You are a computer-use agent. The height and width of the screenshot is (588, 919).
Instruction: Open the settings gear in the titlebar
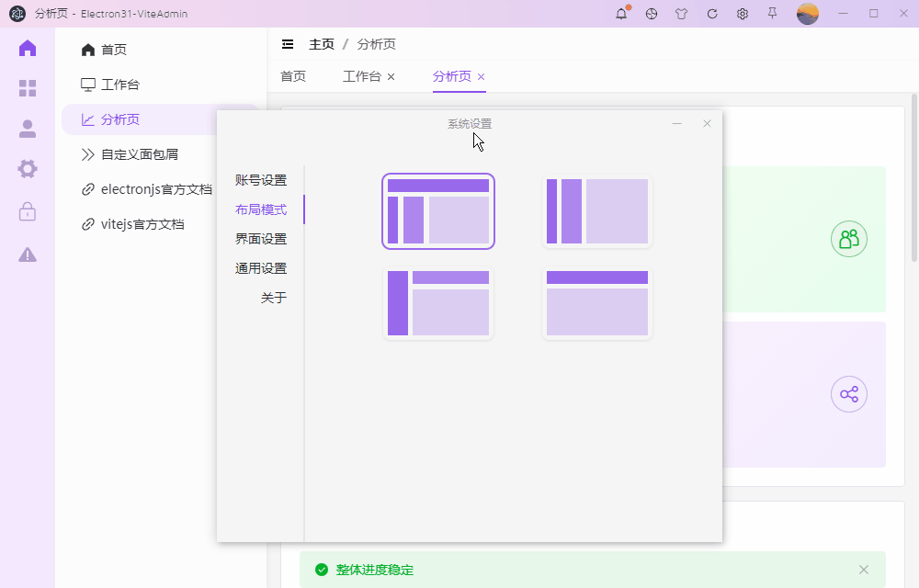[743, 14]
